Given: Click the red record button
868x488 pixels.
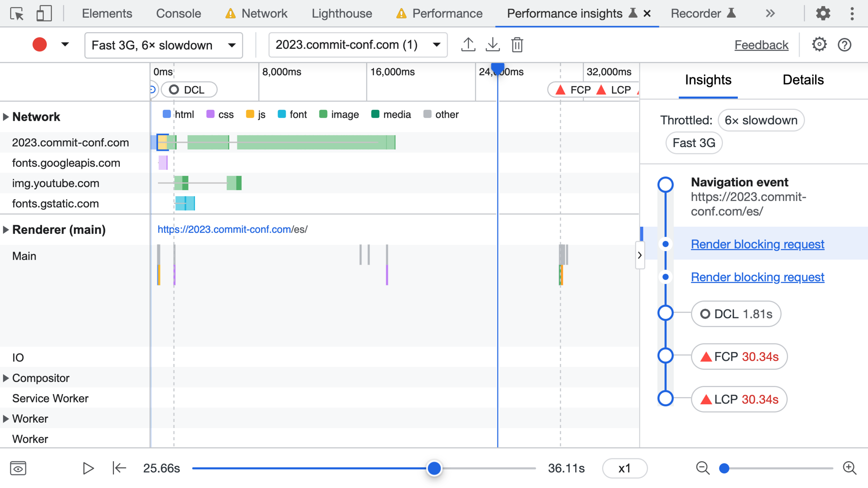Looking at the screenshot, I should tap(39, 45).
